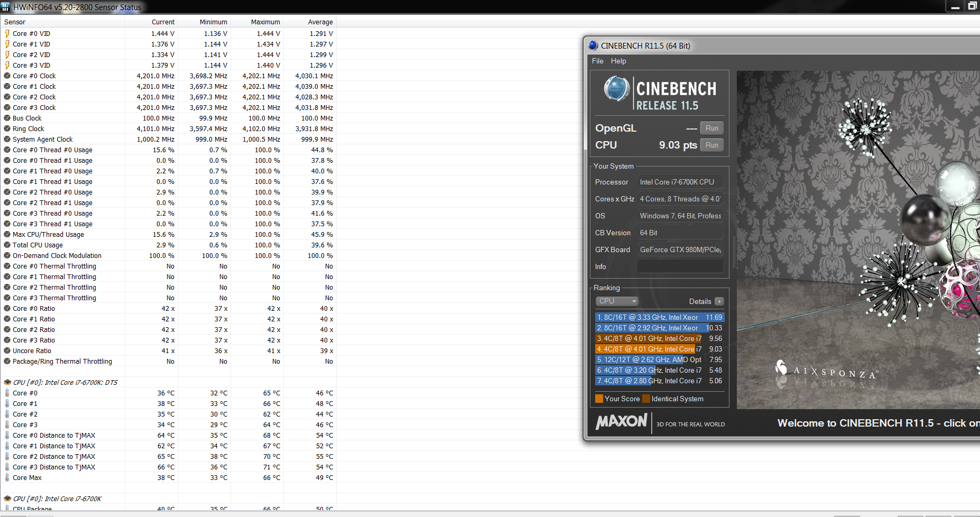The height and width of the screenshot is (517, 980).
Task: Run the CPU benchmark
Action: tap(711, 145)
